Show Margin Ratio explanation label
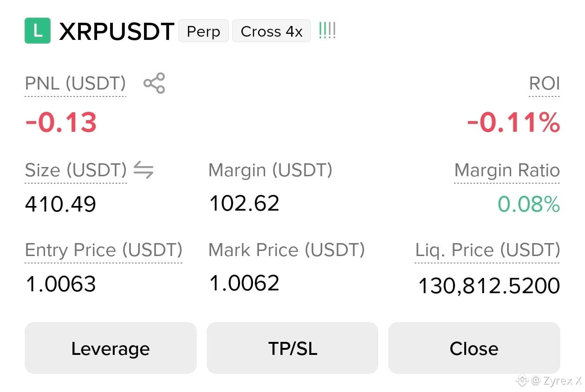The width and height of the screenshot is (585, 392). [x=507, y=171]
